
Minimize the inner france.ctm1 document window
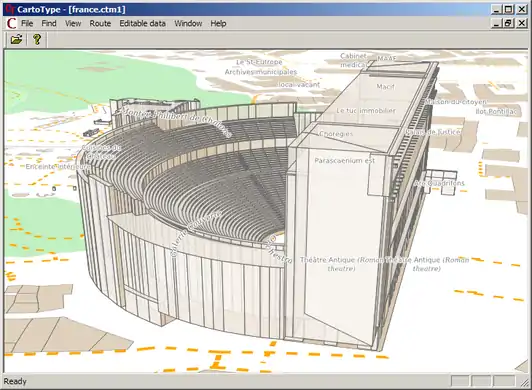496,23
